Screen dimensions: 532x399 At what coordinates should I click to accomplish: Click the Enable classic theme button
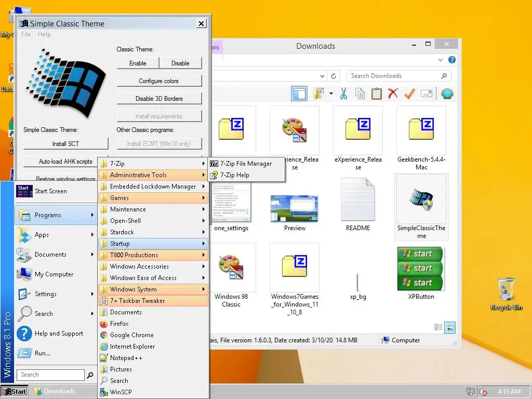pos(138,63)
